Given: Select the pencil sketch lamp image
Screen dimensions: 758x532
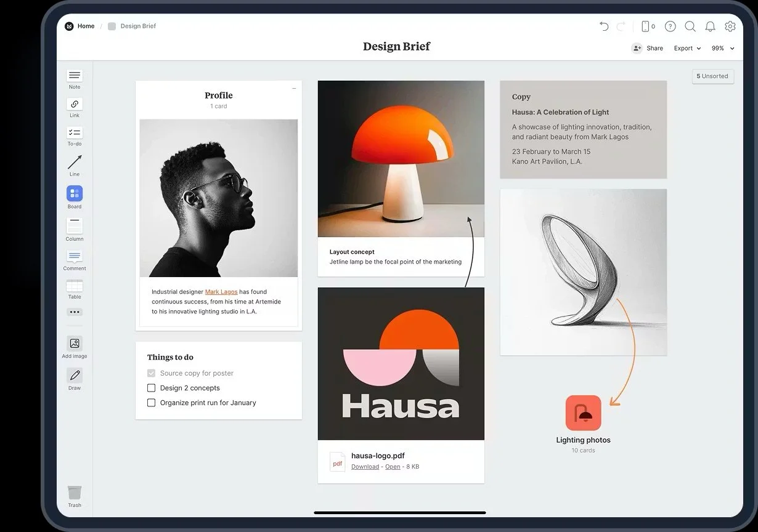Looking at the screenshot, I should point(583,272).
